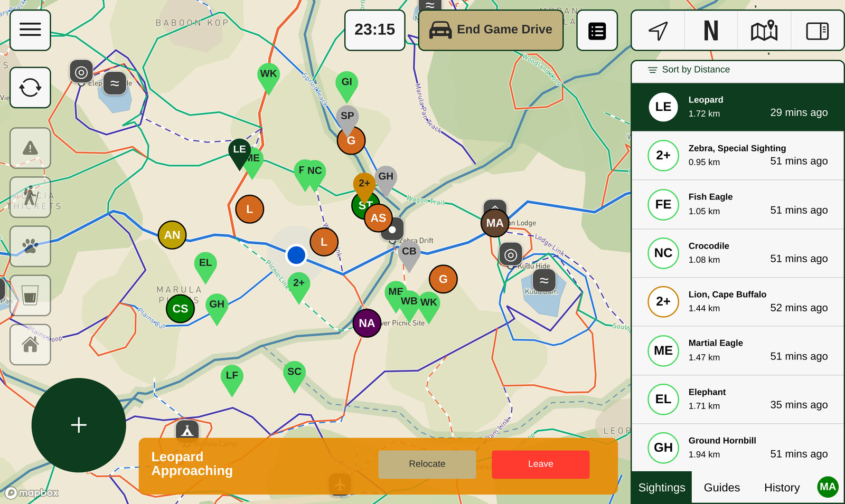This screenshot has width=845, height=504.
Task: Open map layers pin icon
Action: [x=764, y=31]
